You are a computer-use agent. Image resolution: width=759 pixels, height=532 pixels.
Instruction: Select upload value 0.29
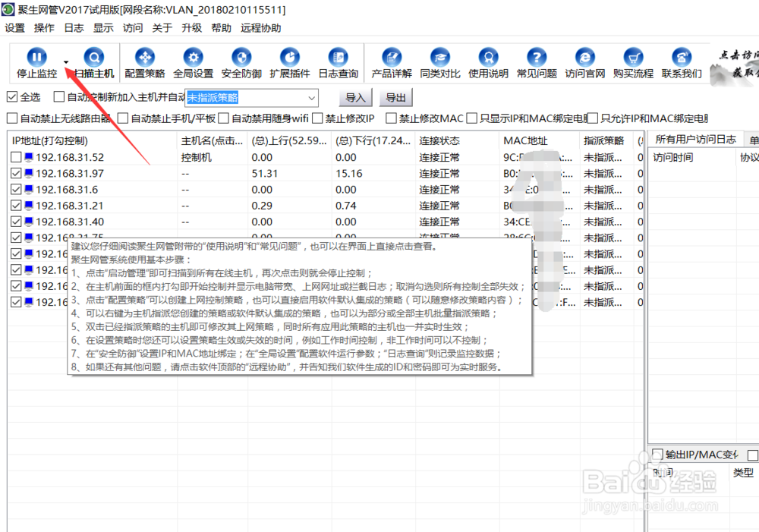click(262, 206)
